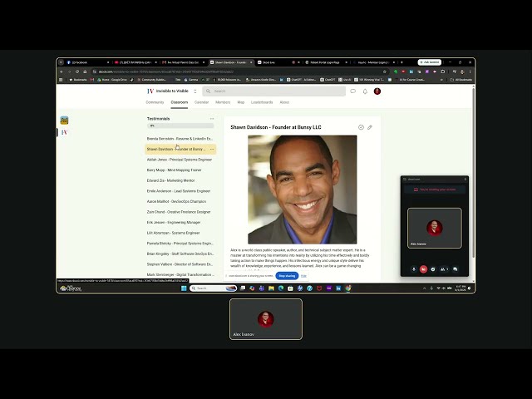Click the Hide link on sharing bar
This screenshot has width=532, height=399.
(303, 276)
